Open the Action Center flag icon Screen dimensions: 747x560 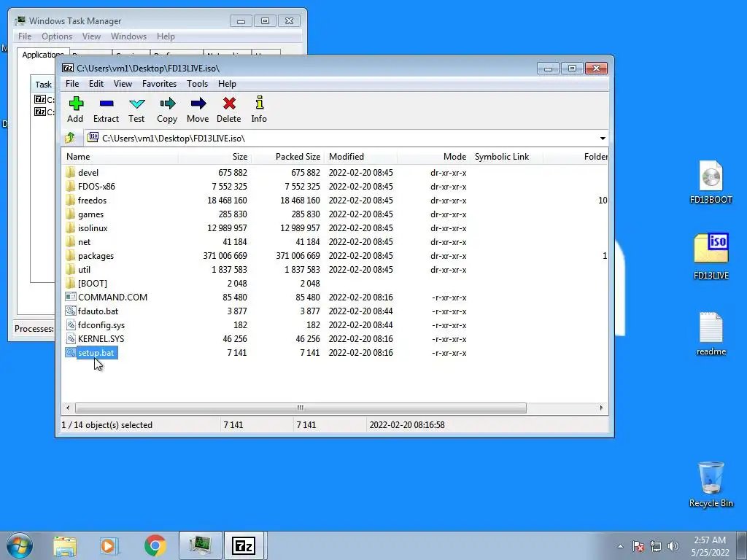coord(638,546)
